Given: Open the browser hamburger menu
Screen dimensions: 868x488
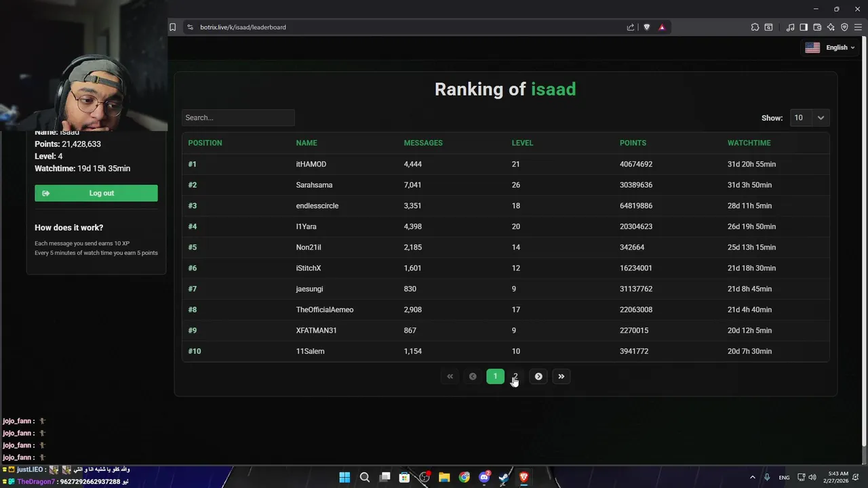Looking at the screenshot, I should [x=858, y=27].
